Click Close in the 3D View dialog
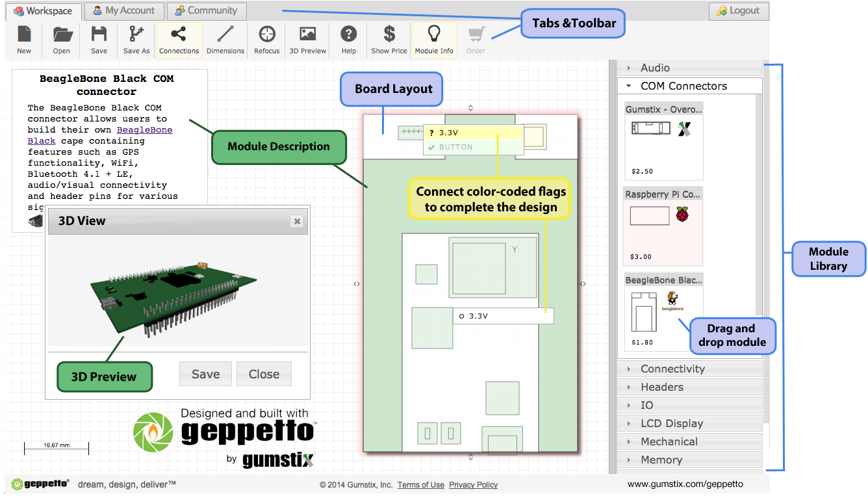 click(264, 374)
